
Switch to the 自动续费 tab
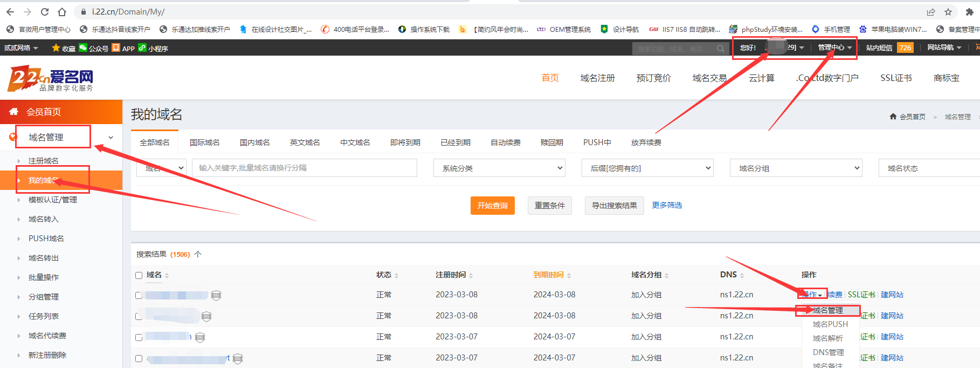[x=506, y=142]
